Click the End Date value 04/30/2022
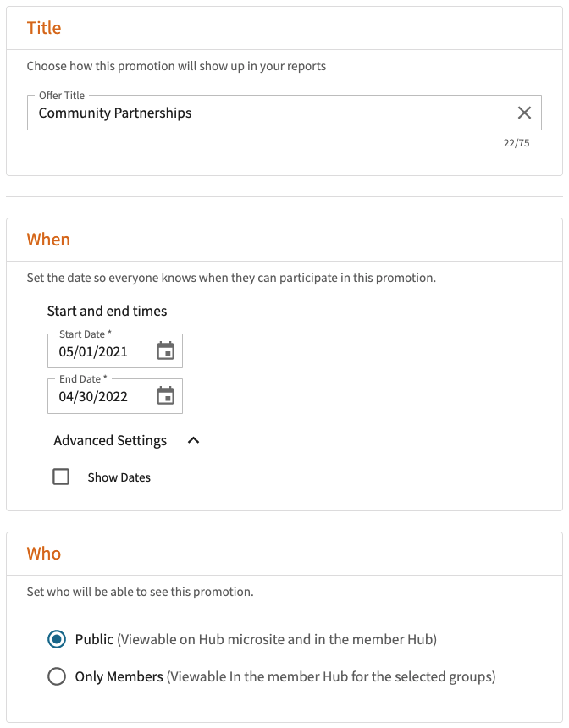The image size is (569, 728). 93,396
